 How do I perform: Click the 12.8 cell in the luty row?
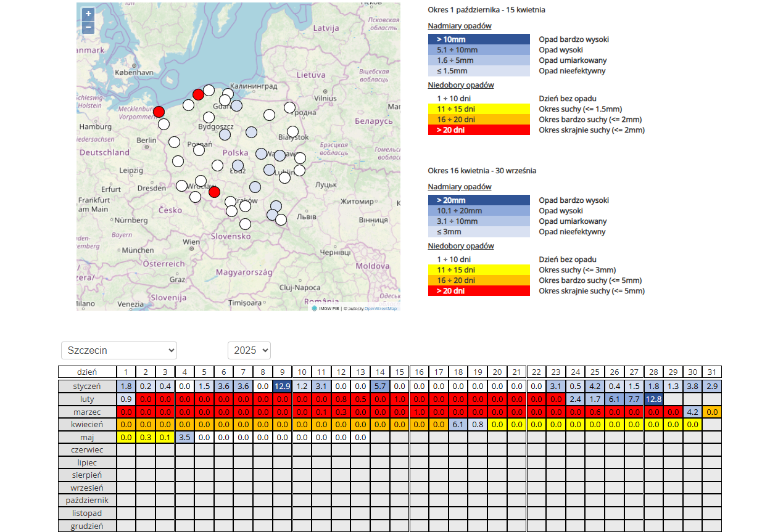(653, 399)
